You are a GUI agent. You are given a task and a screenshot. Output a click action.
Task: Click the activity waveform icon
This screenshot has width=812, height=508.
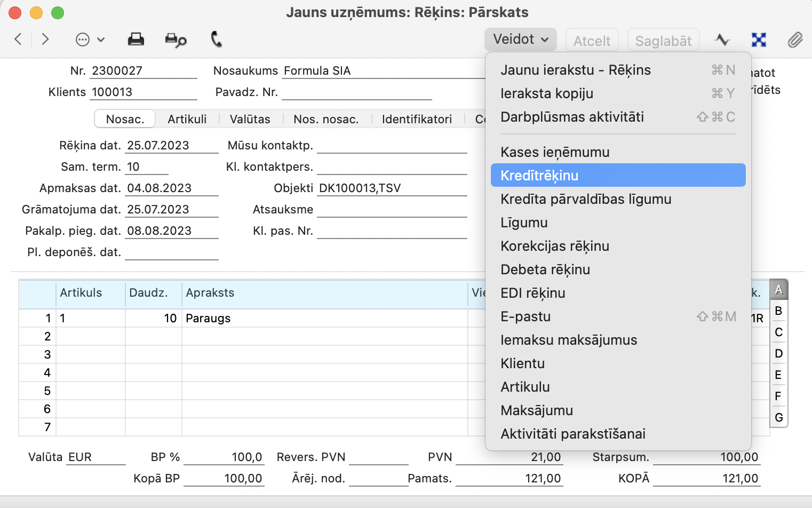pos(722,40)
